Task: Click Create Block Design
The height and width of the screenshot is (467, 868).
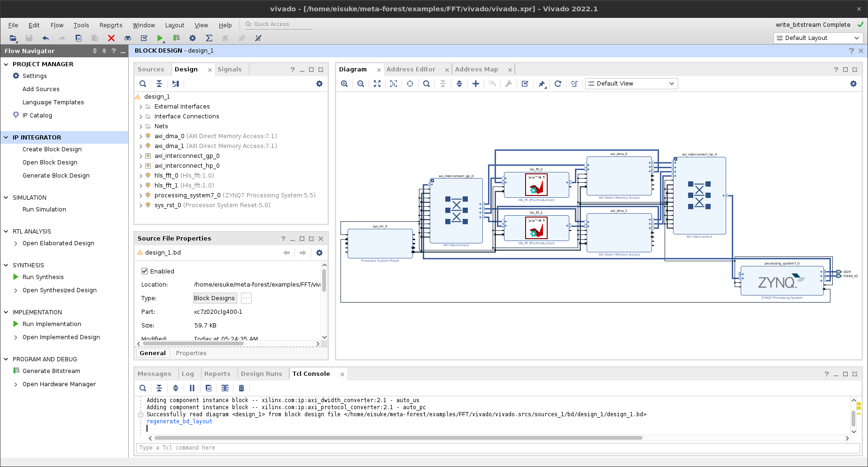Action: click(52, 149)
